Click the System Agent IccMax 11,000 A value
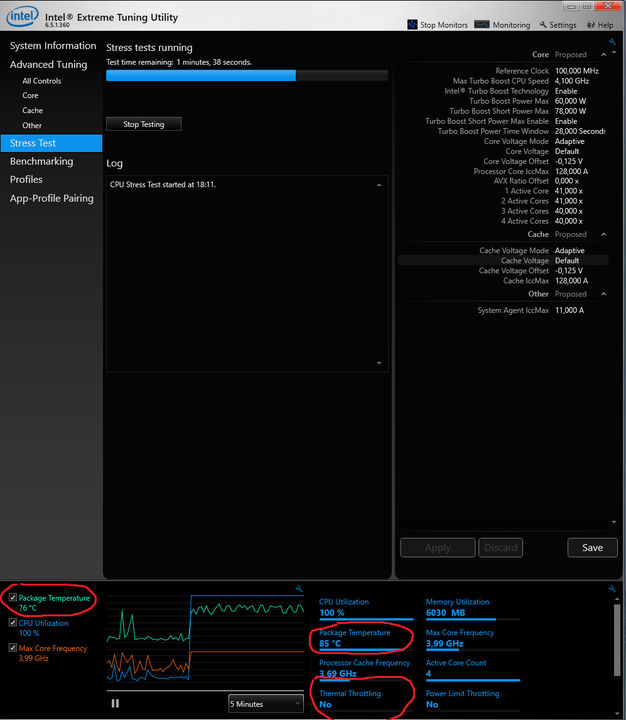Image resolution: width=626 pixels, height=720 pixels. click(x=570, y=310)
